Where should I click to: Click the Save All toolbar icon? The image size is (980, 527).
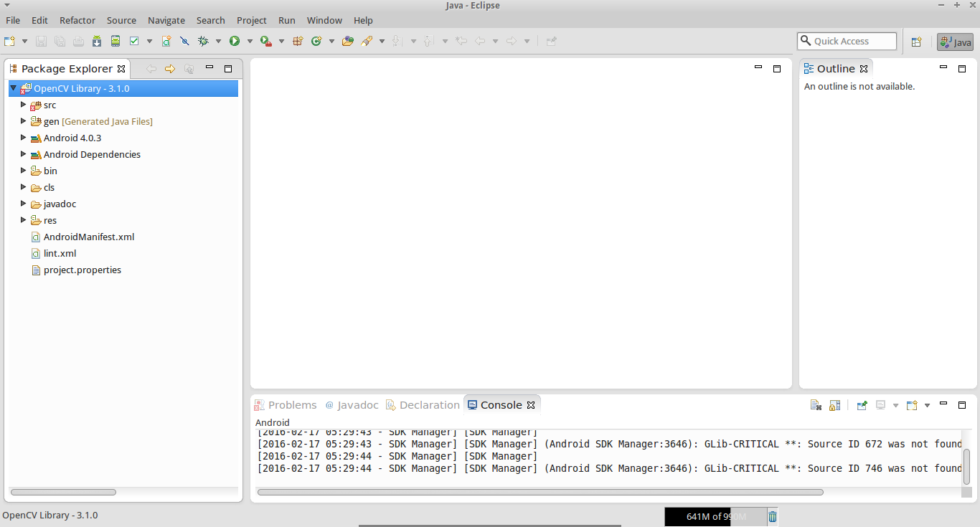point(60,41)
